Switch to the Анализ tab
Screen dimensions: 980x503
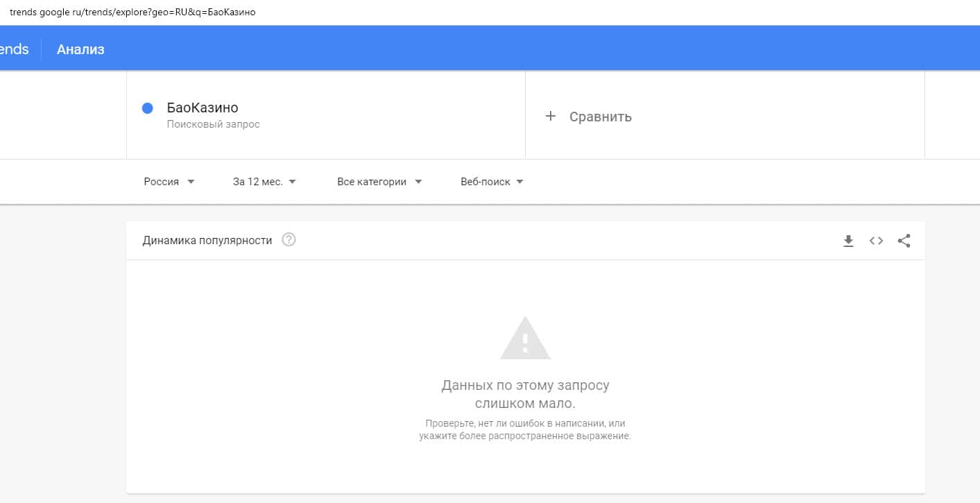coord(80,49)
